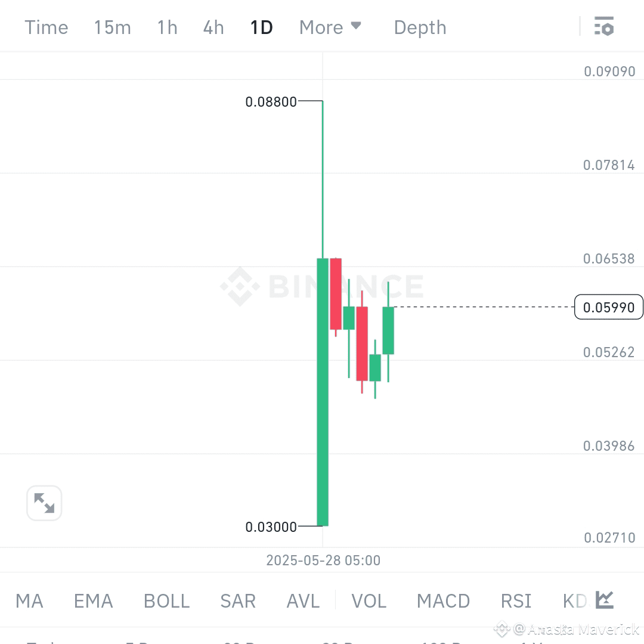Viewport: 644px width, 644px height.
Task: Switch to Time chart mode
Action: click(46, 27)
